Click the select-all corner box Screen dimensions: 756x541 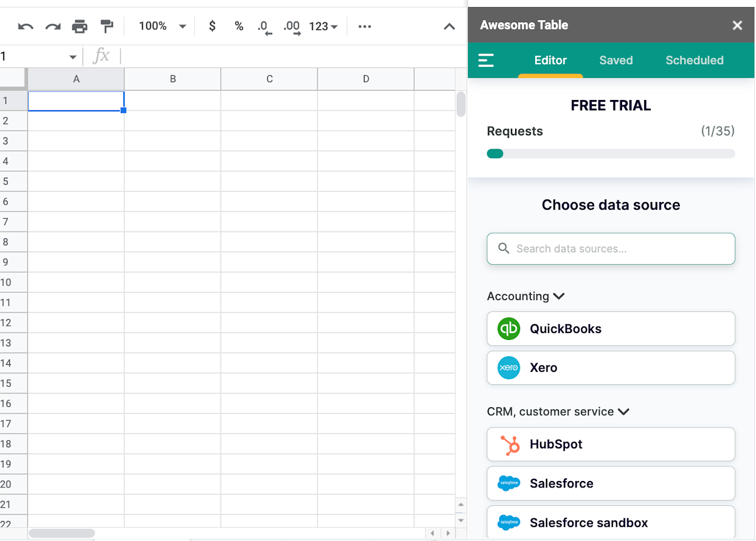coord(13,78)
